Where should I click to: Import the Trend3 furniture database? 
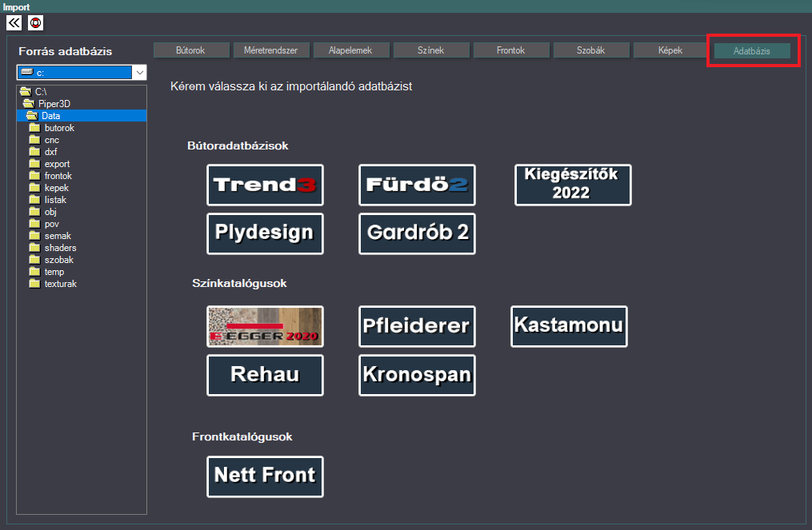[265, 185]
